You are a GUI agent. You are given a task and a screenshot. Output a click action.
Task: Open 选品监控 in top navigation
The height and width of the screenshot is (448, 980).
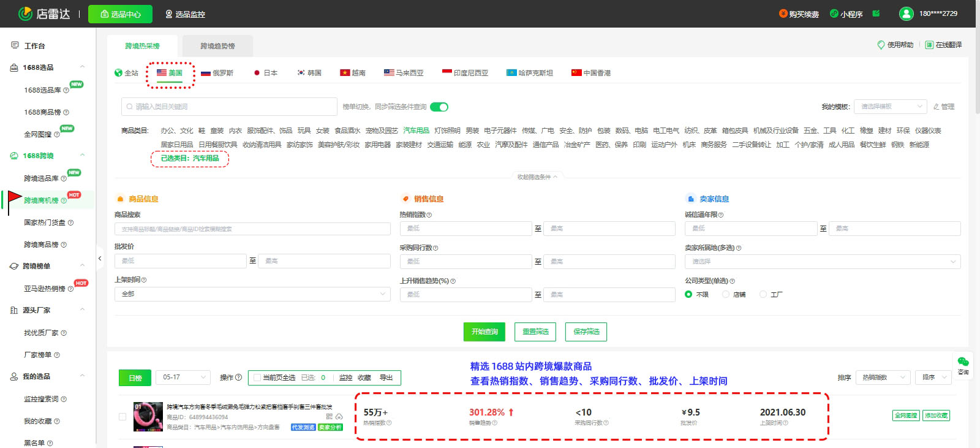[x=185, y=14]
